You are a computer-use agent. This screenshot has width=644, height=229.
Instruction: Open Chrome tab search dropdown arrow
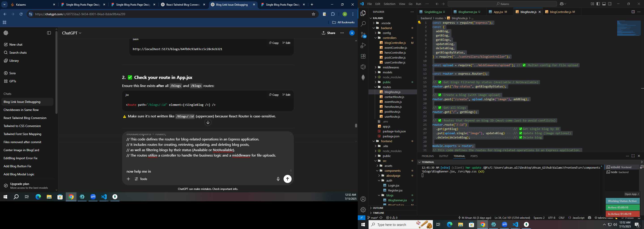(x=4, y=4)
